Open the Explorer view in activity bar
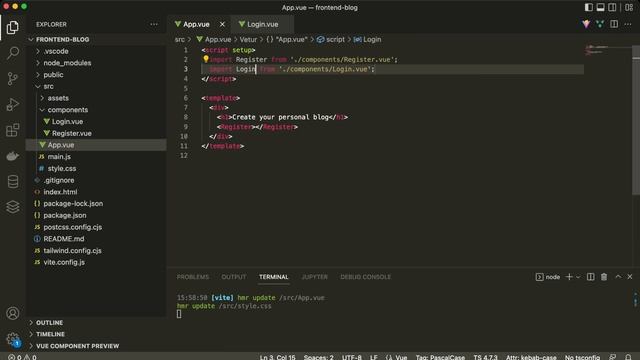This screenshot has height=360, width=640. click(13, 27)
